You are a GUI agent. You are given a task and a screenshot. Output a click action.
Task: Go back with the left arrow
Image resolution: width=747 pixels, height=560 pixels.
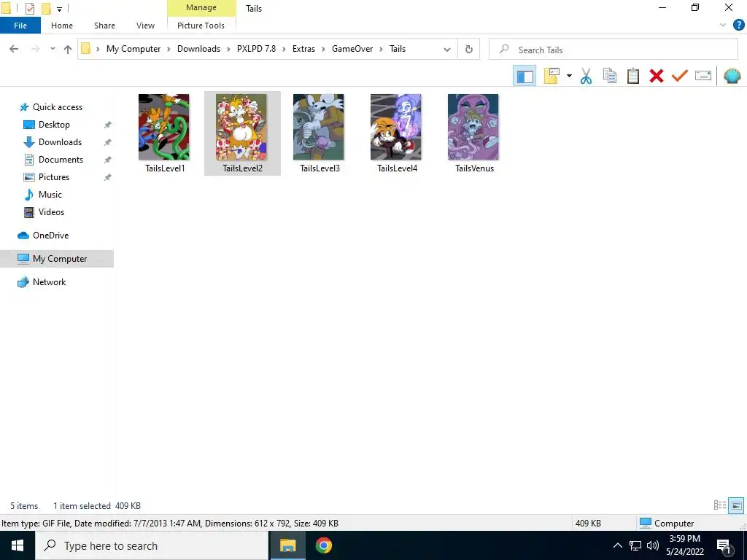(14, 49)
